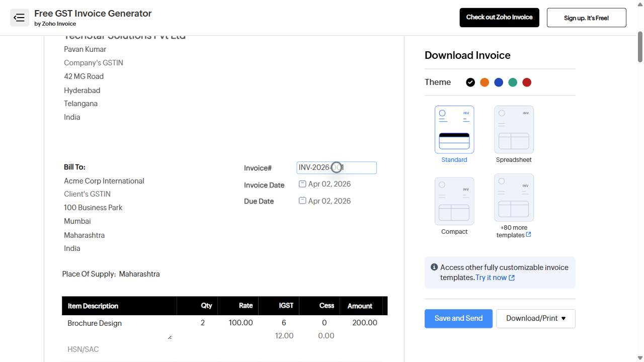Select the green theme swatch

tap(513, 82)
